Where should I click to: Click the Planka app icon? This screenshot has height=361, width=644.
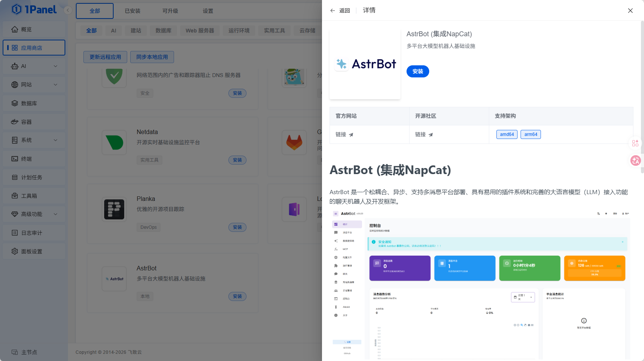click(114, 210)
